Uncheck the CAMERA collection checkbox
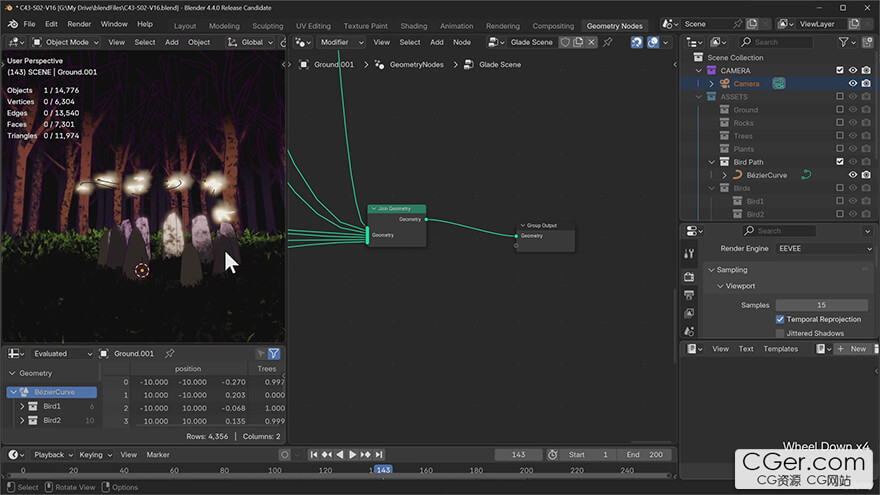The height and width of the screenshot is (495, 880). [840, 70]
